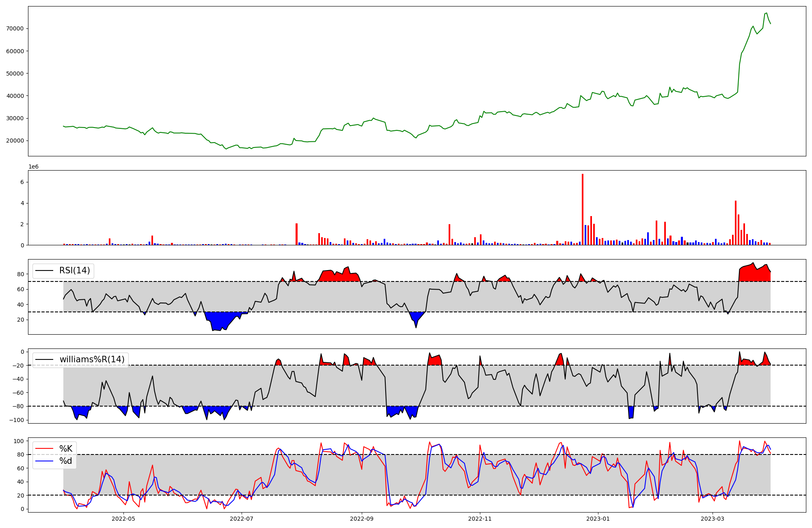Click the 2022-11 x-axis date label
The width and height of the screenshot is (812, 528).
[480, 519]
